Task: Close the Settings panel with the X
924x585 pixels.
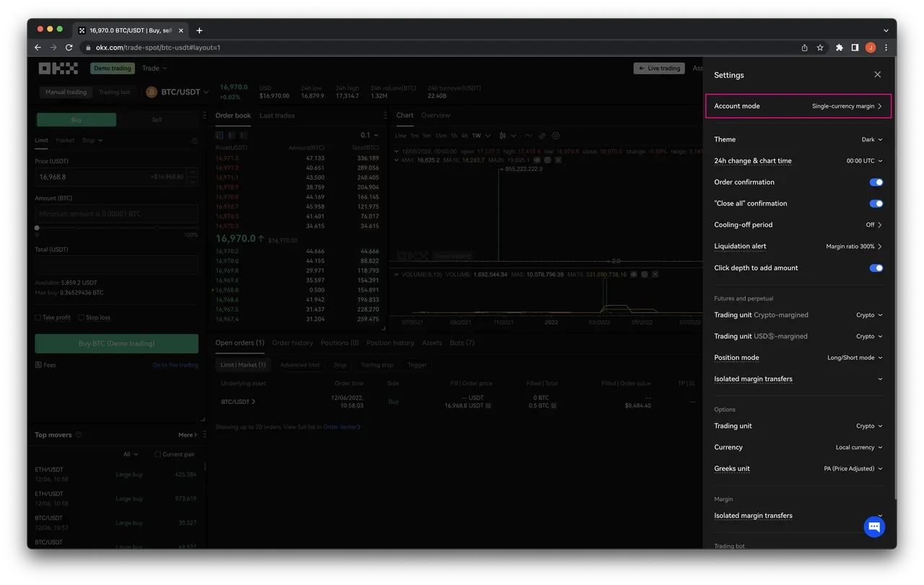Action: [877, 74]
